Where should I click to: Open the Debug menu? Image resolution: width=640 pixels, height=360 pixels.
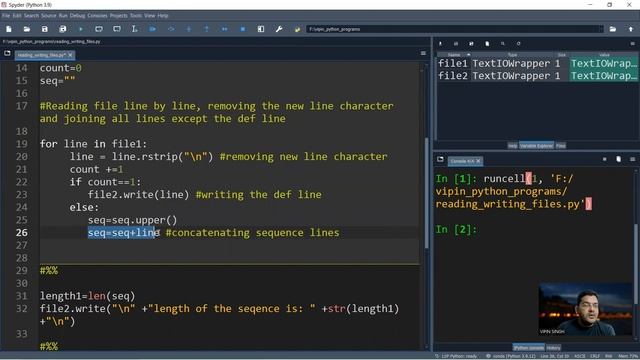(x=77, y=16)
